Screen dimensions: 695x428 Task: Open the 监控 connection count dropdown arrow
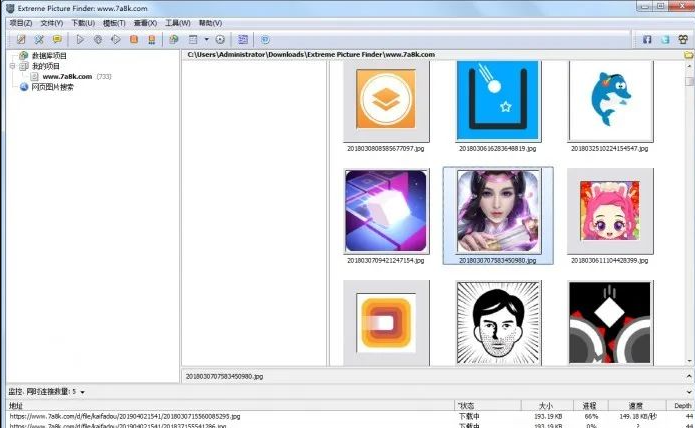(x=82, y=392)
